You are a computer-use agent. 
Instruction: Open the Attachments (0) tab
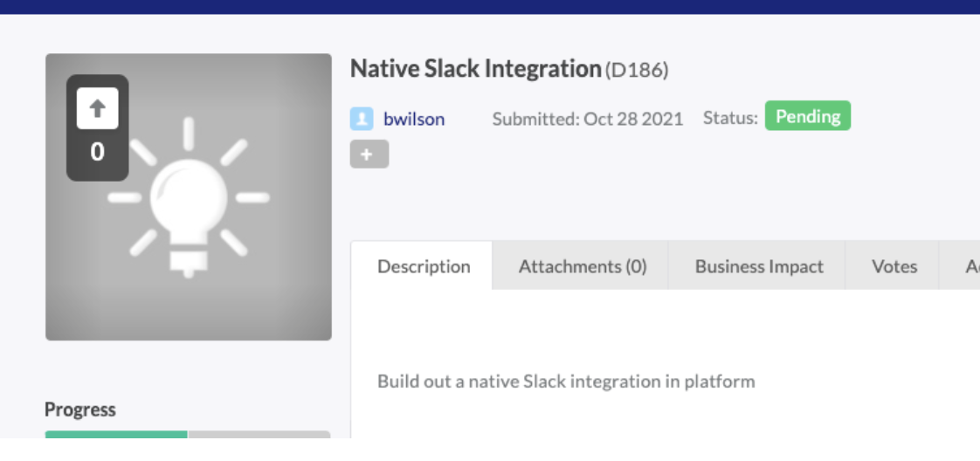tap(582, 266)
